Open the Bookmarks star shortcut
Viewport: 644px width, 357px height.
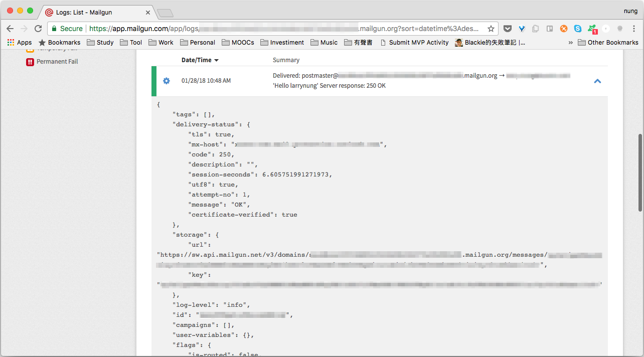[x=59, y=43]
